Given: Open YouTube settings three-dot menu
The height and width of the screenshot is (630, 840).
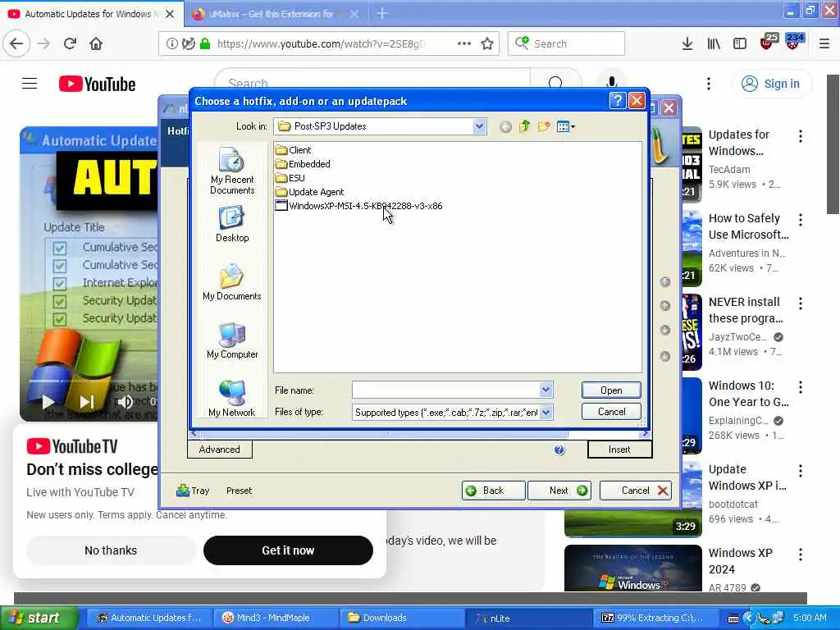Looking at the screenshot, I should coord(708,84).
